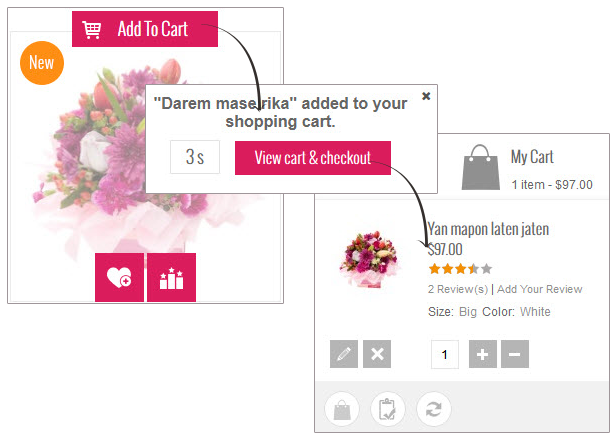Screen dimensions: 616x441
Task: Click the Add Your Review link
Action: click(x=540, y=289)
